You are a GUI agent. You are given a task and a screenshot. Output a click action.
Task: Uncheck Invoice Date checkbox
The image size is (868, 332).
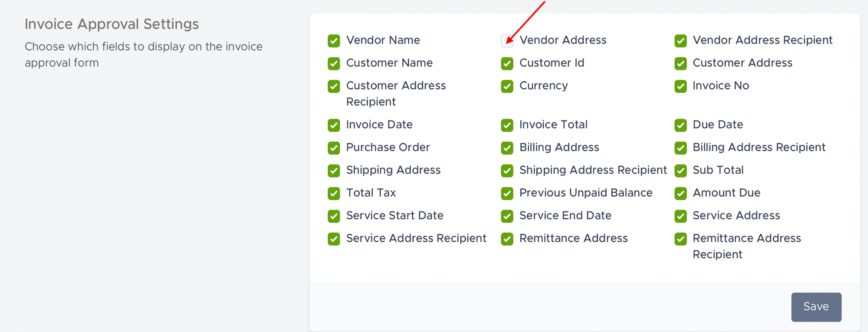pyautogui.click(x=334, y=125)
